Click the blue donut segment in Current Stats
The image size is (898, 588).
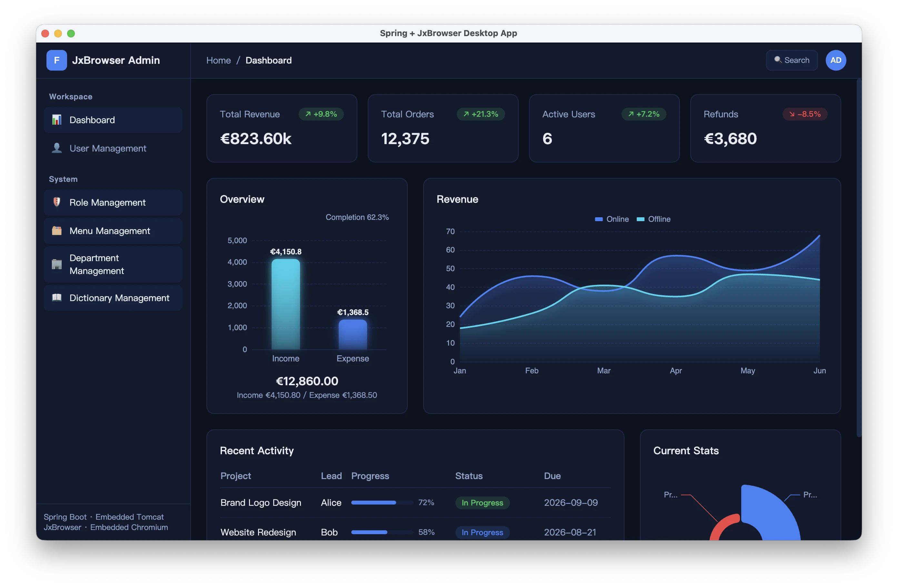[x=773, y=515]
